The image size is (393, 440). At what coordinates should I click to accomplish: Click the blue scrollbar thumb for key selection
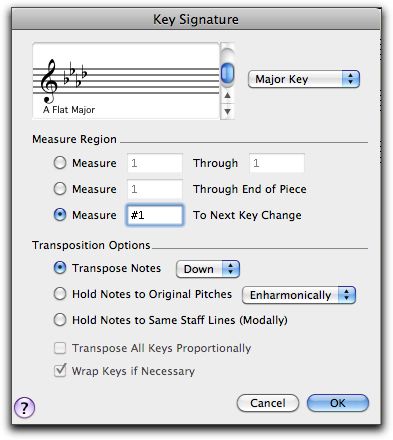pos(228,72)
